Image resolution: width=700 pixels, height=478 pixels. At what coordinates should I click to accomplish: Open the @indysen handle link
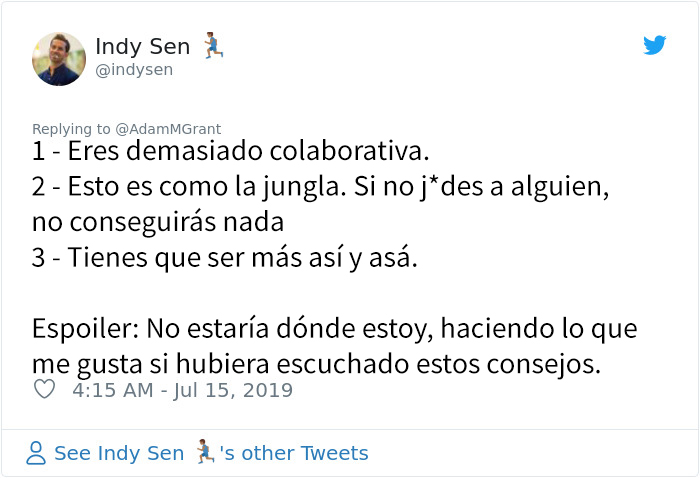click(134, 69)
